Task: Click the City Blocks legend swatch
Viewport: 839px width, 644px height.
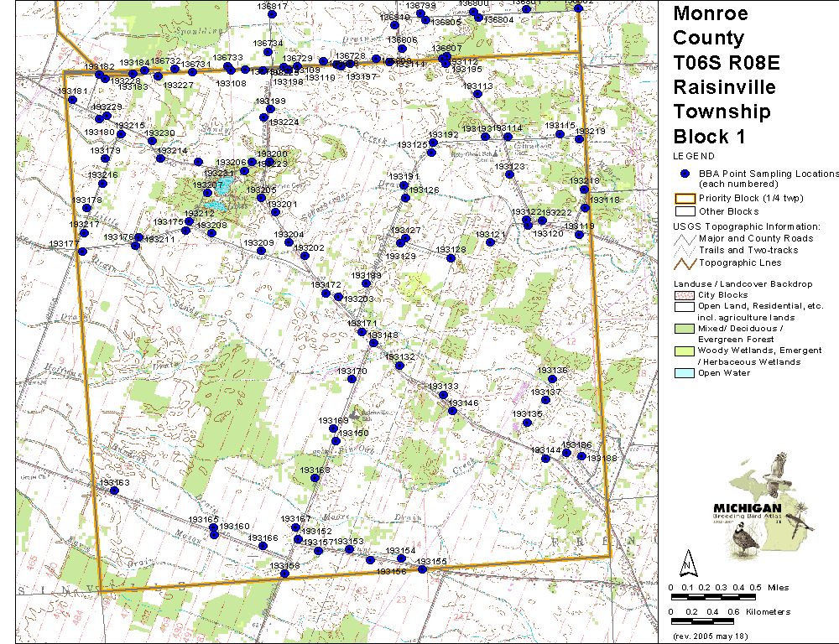Action: (685, 295)
